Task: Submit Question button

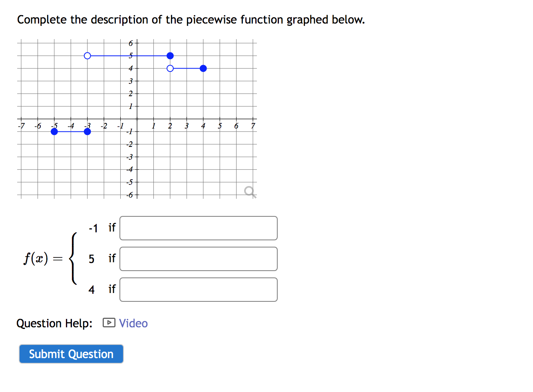Action: click(x=71, y=354)
